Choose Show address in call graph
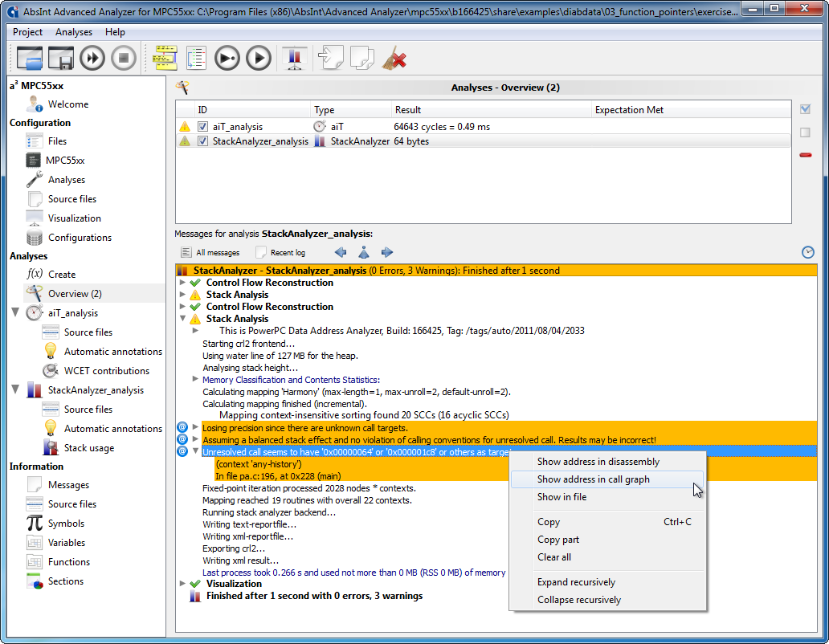829x644 pixels. coord(607,479)
